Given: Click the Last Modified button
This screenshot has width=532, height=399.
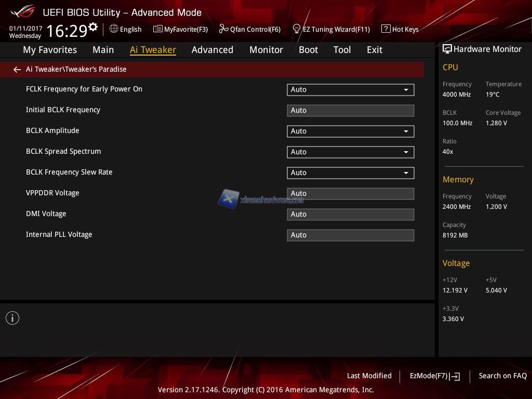Looking at the screenshot, I should click(369, 376).
